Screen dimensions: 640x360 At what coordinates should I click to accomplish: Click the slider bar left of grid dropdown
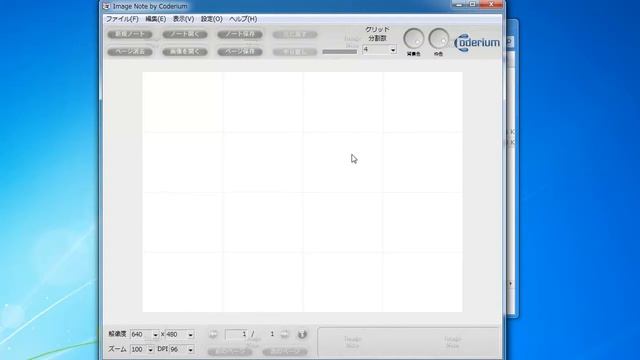click(340, 52)
